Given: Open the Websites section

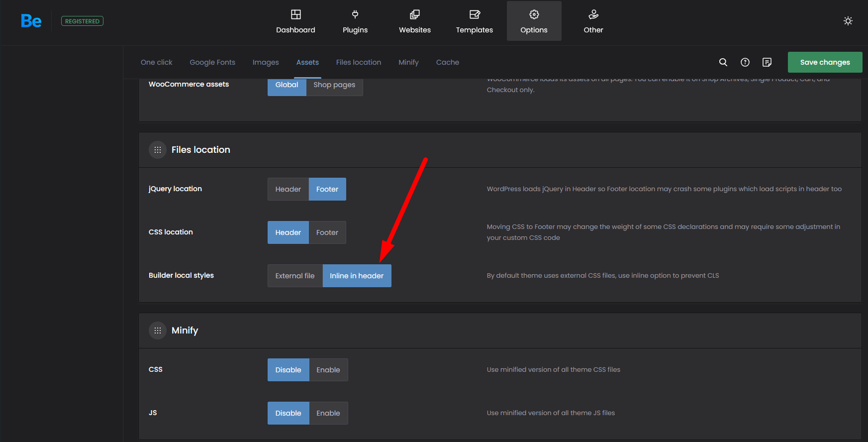Looking at the screenshot, I should (x=415, y=21).
